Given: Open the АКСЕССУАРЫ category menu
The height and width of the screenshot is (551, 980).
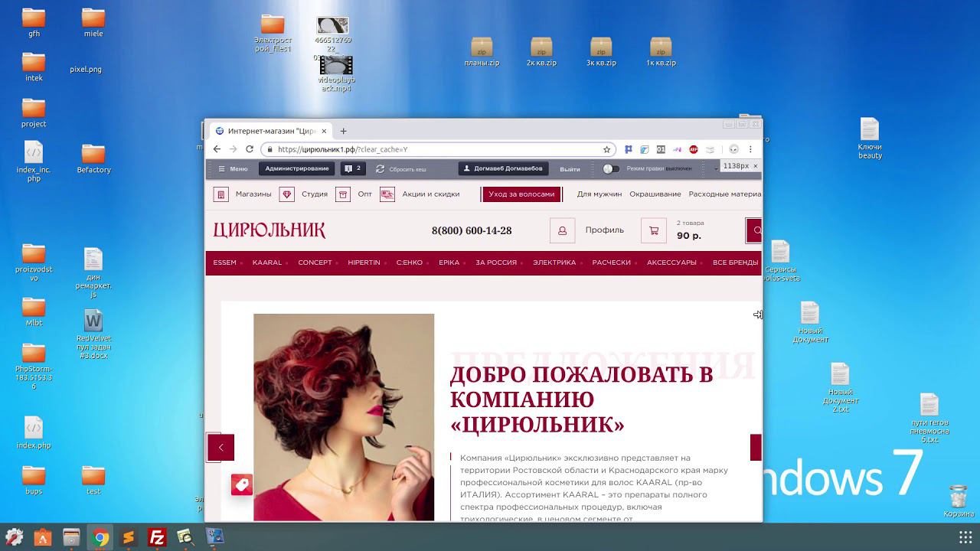Looking at the screenshot, I should coord(671,262).
